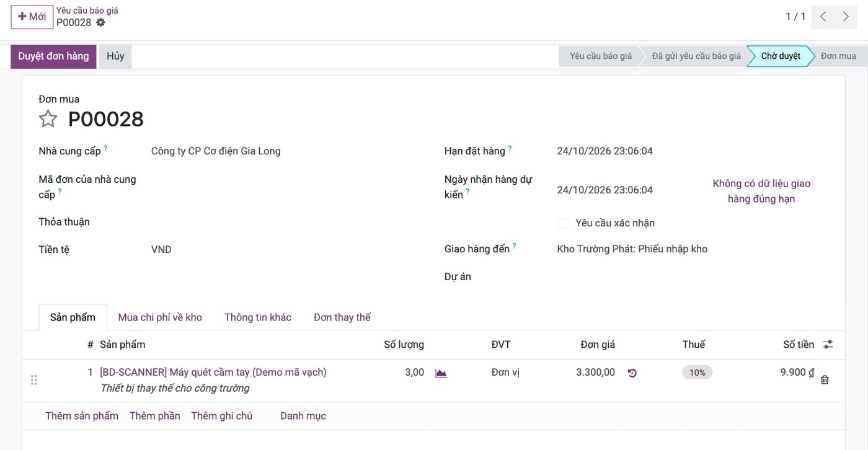Switch to the Sản phẩm tab

73,317
